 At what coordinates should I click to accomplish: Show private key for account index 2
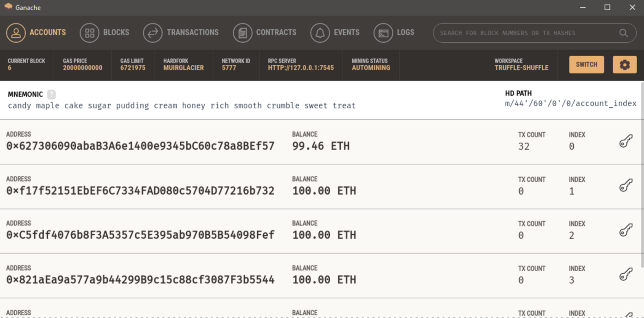pyautogui.click(x=626, y=230)
